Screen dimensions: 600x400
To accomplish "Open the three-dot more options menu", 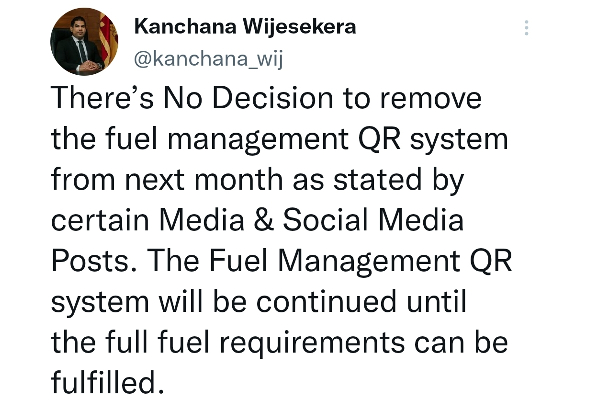I will (527, 28).
